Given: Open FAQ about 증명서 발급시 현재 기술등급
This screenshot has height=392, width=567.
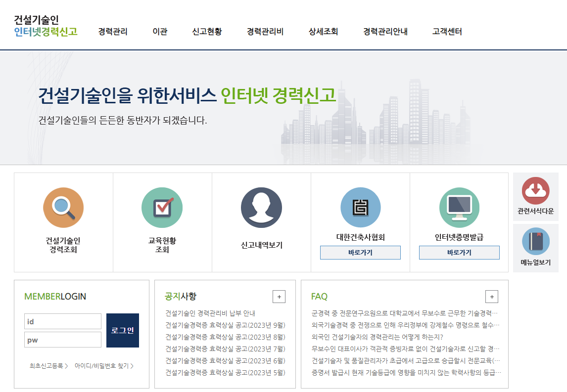Looking at the screenshot, I should tap(406, 373).
